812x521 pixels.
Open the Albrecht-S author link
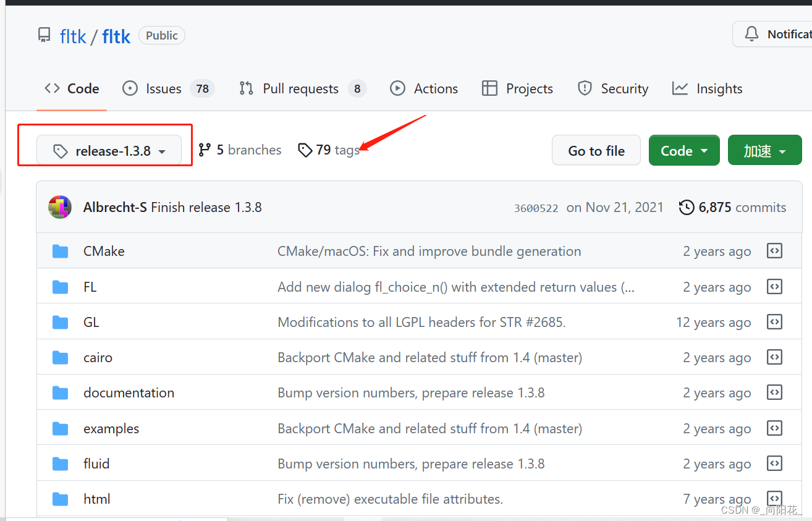pos(115,208)
